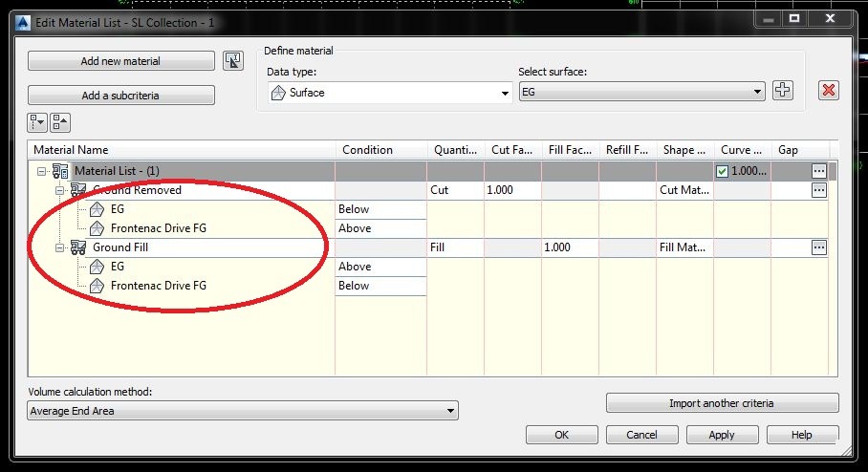Click the pick-from-drawing icon beside Add new material

tap(233, 60)
